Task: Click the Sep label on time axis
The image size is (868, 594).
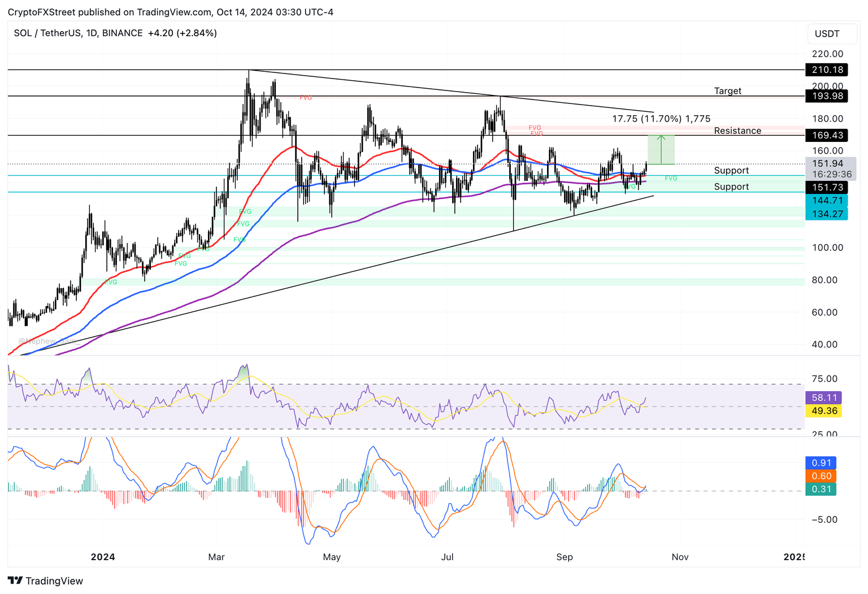Action: [565, 557]
